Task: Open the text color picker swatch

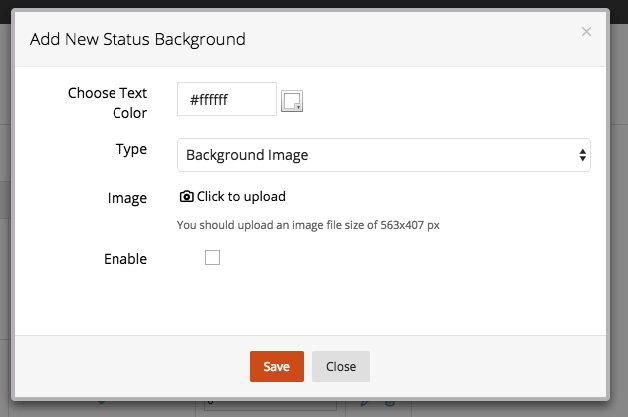Action: click(292, 101)
